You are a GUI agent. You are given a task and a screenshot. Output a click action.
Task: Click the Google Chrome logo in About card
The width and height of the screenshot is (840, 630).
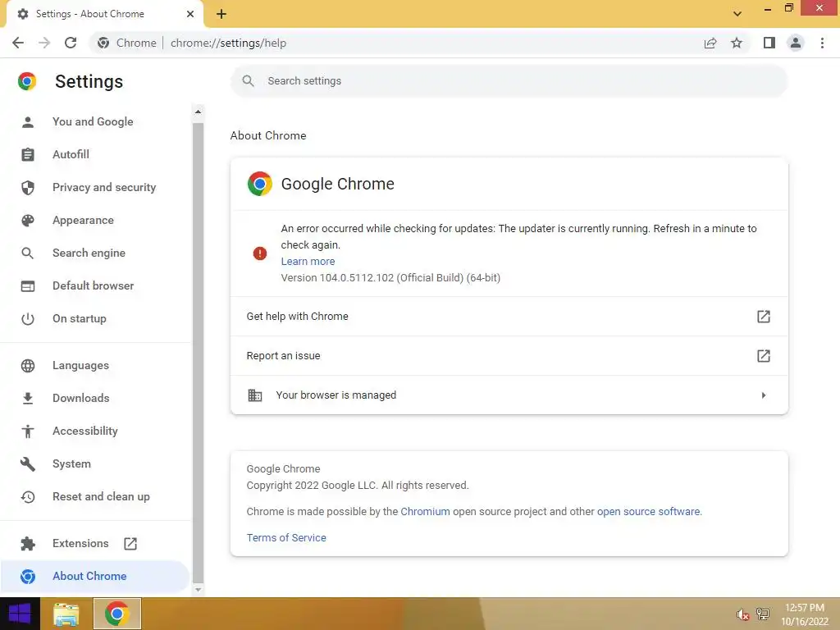pyautogui.click(x=260, y=184)
